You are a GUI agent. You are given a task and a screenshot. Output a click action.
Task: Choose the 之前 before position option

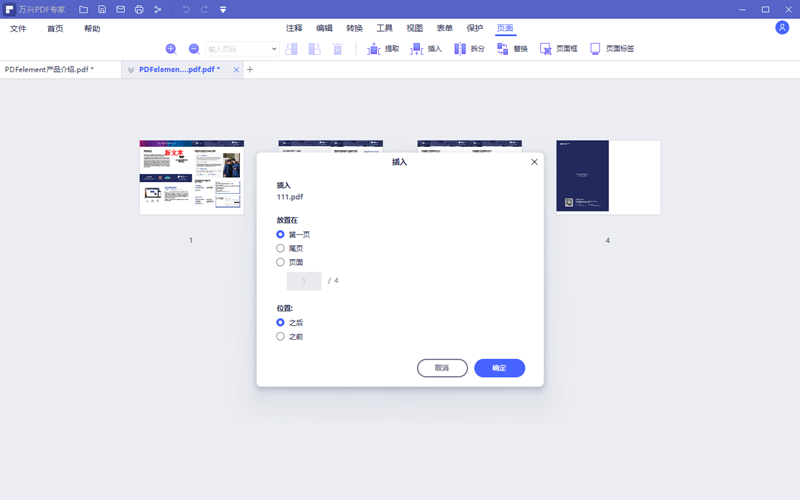coord(281,337)
